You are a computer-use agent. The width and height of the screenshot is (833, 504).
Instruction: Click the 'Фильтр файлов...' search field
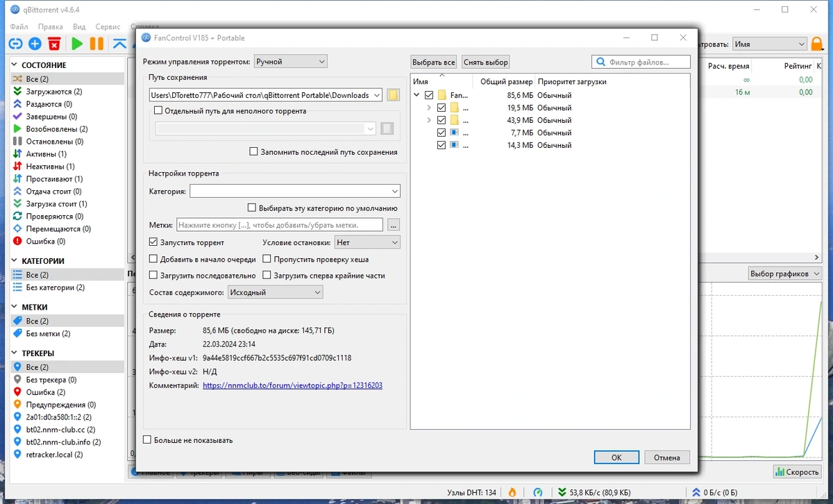click(x=641, y=62)
